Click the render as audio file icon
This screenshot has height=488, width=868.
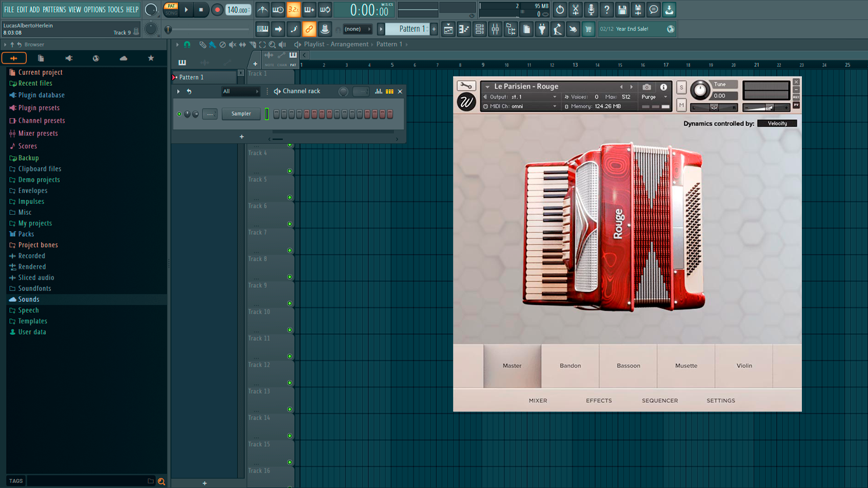(638, 10)
